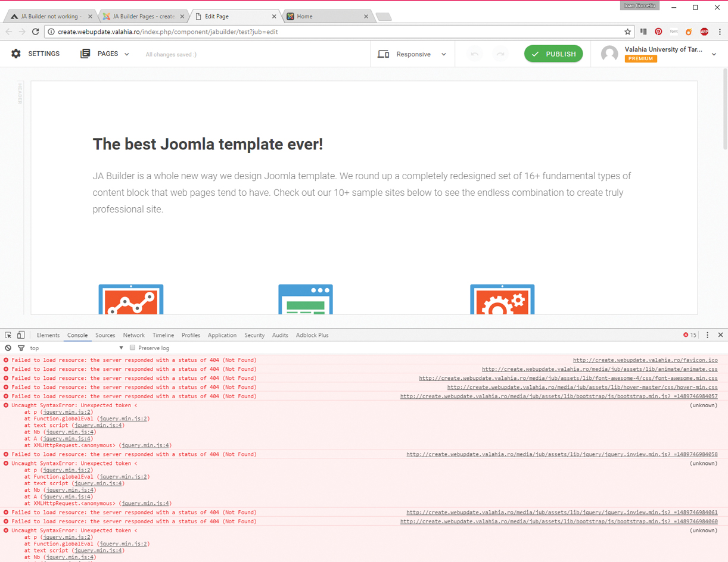This screenshot has height=562, width=728.
Task: Open the font-awesome.min.css error link
Action: pos(568,378)
